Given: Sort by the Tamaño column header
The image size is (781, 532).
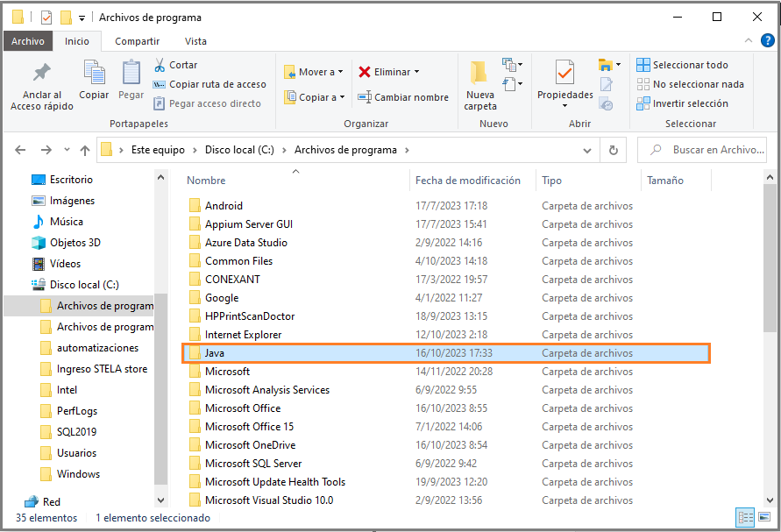Looking at the screenshot, I should pos(665,181).
